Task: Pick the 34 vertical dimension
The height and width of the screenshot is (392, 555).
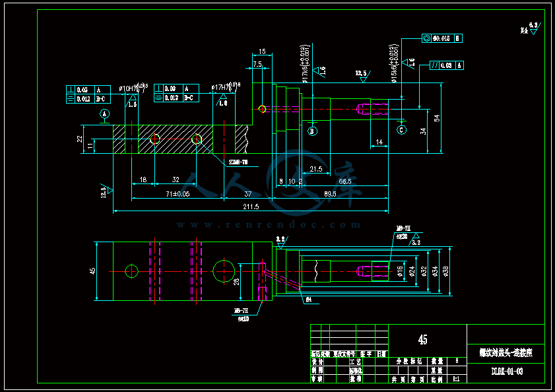Action: click(423, 131)
